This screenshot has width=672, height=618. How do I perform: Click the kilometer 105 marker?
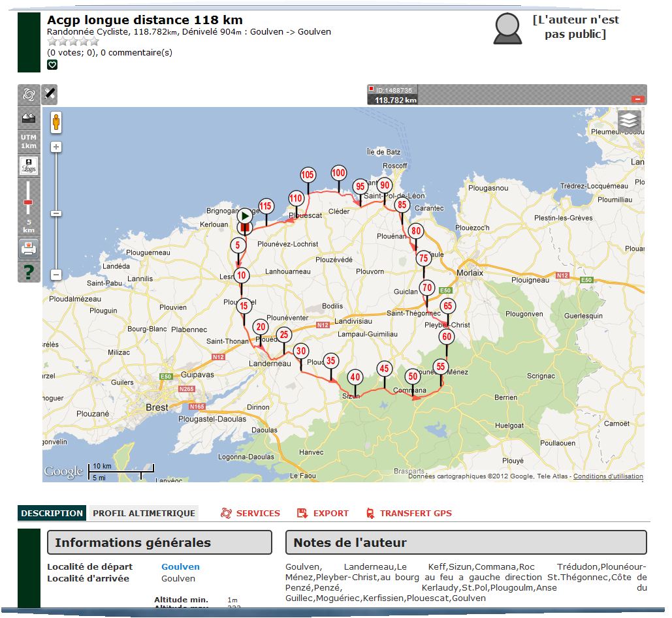(x=308, y=175)
